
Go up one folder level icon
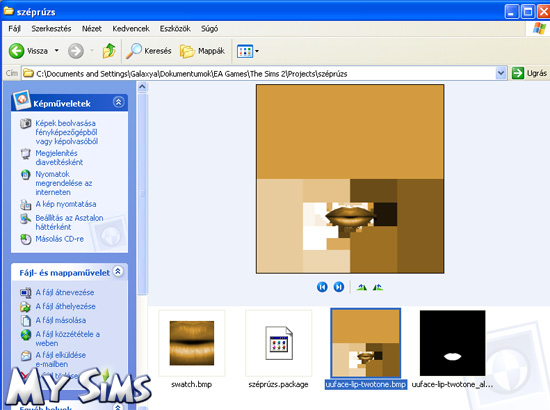(109, 51)
